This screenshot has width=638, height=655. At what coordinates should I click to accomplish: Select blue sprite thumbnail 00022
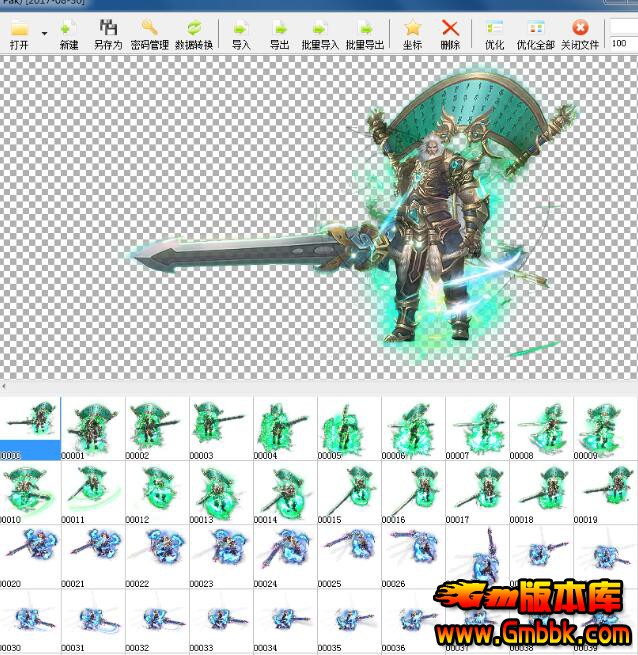point(157,557)
